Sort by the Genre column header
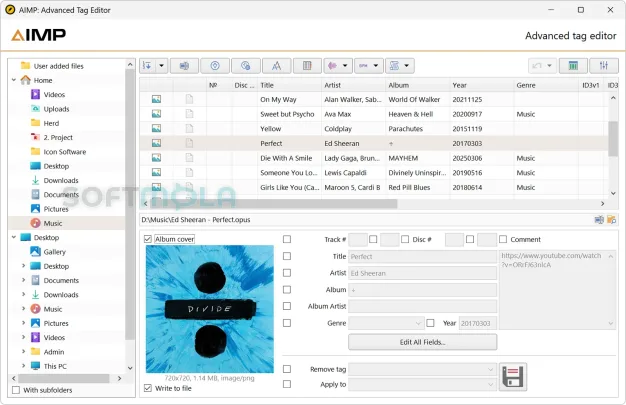626x405 pixels. click(x=546, y=85)
